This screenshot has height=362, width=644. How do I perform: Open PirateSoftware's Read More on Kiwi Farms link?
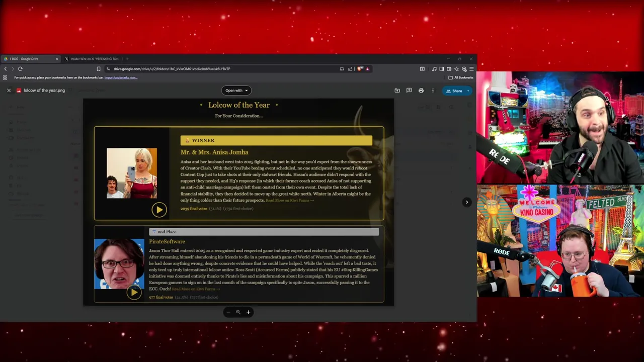click(x=196, y=289)
